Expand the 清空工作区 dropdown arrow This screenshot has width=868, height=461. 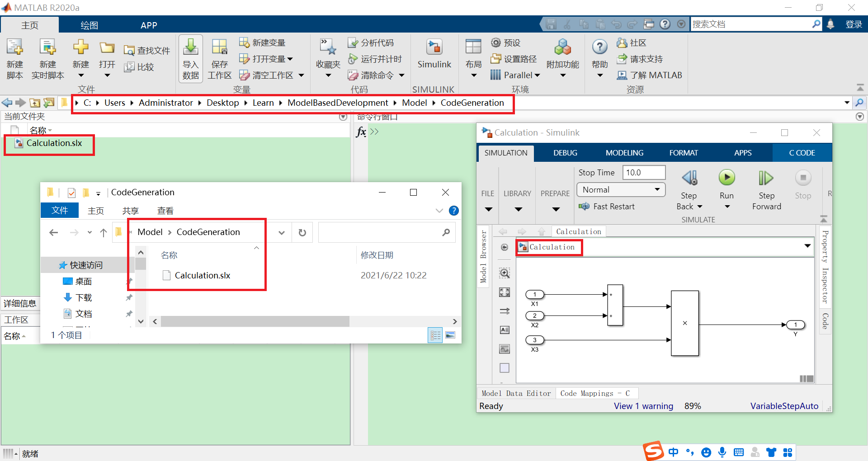[x=302, y=75]
